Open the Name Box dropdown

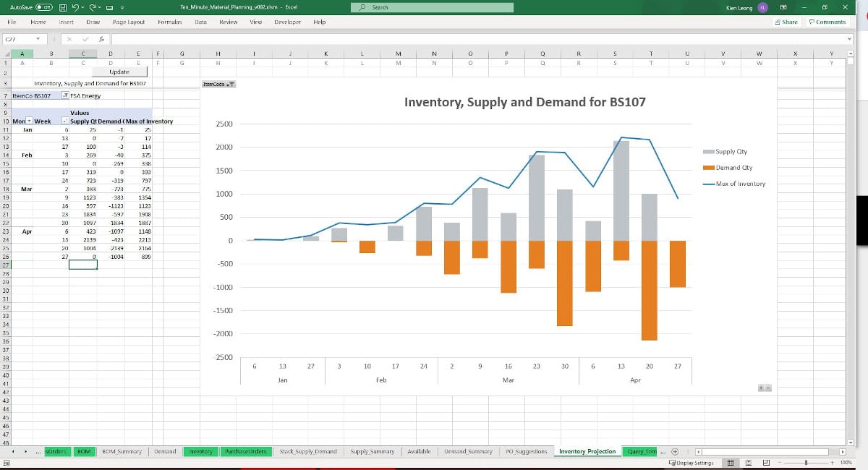(x=38, y=38)
